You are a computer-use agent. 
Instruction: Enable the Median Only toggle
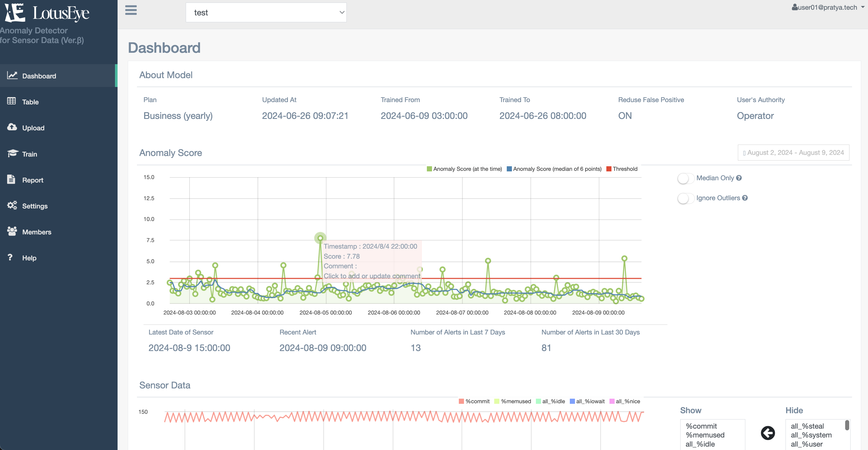pos(685,178)
